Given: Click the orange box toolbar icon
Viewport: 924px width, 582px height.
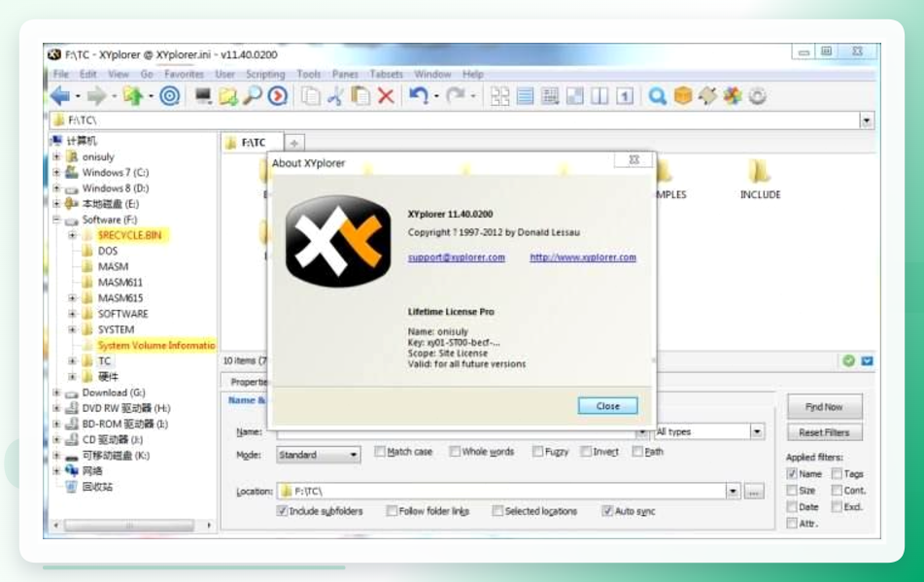Looking at the screenshot, I should pyautogui.click(x=683, y=95).
